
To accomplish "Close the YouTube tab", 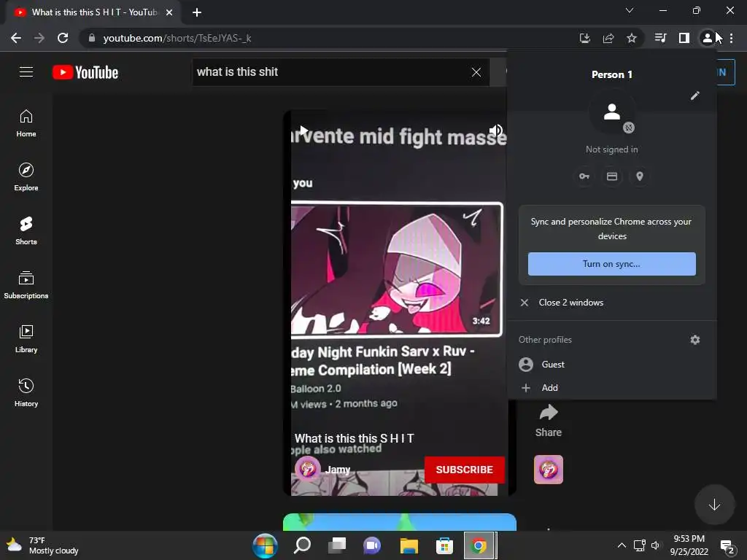I will 169,12.
